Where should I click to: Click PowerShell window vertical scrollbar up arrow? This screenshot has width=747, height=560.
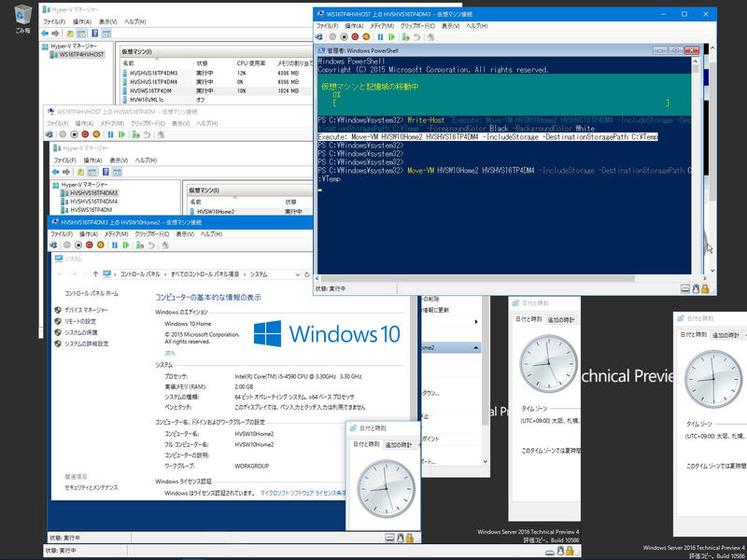[x=695, y=61]
